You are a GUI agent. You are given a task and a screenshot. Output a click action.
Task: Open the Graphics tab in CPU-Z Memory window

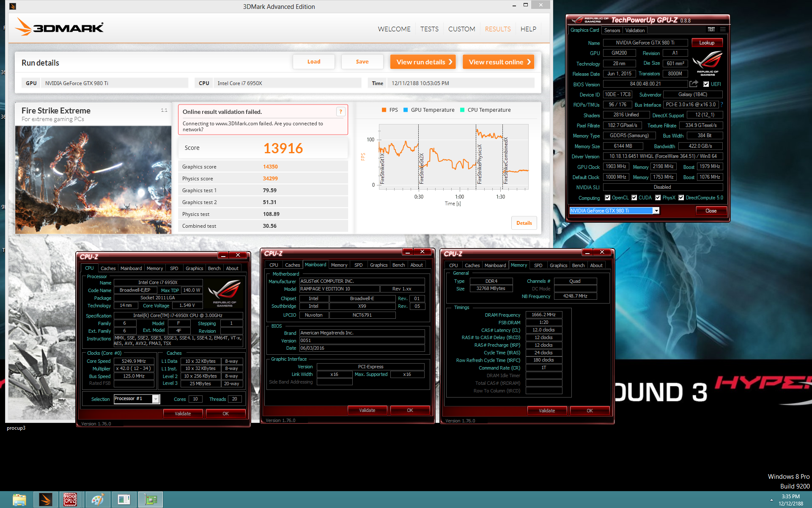click(x=558, y=265)
